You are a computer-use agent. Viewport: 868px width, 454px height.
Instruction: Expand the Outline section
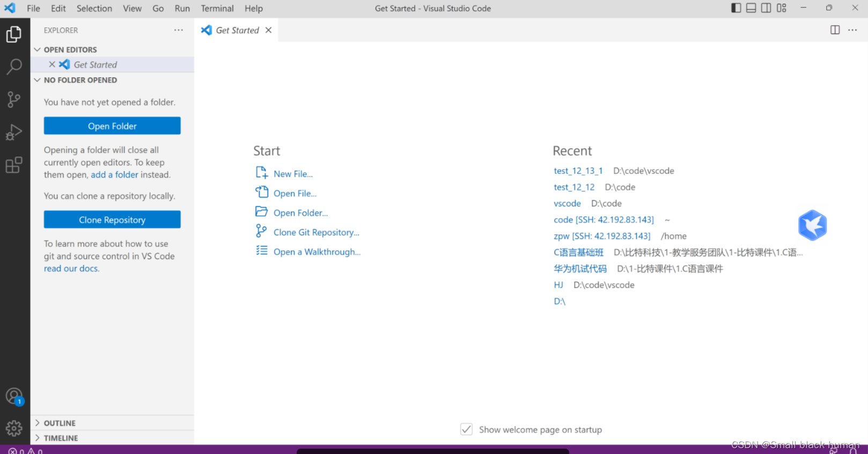(x=60, y=423)
